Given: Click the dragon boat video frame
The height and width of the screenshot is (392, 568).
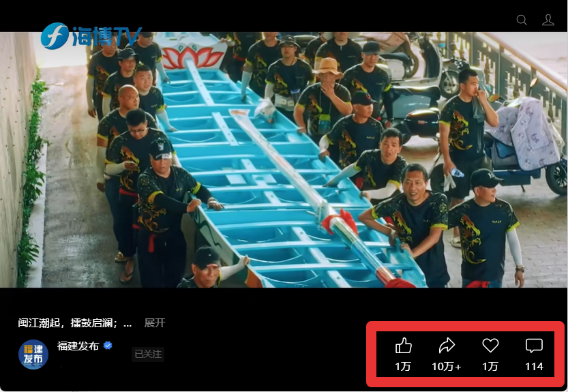Looking at the screenshot, I should tap(284, 160).
